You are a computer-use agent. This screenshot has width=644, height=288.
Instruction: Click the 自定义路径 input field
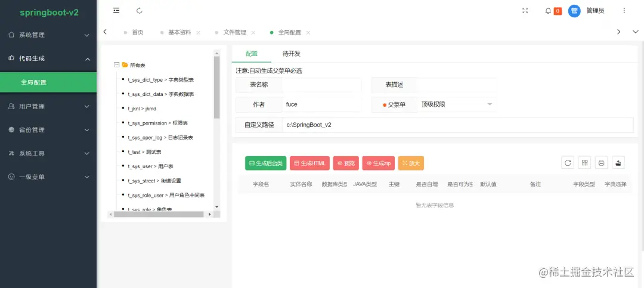[457, 125]
